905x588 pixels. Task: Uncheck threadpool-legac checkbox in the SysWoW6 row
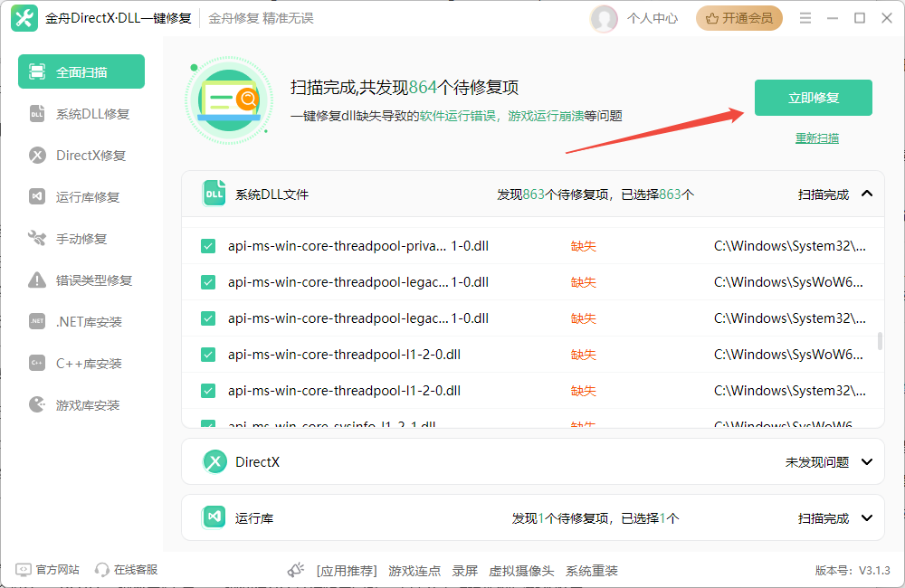(208, 282)
